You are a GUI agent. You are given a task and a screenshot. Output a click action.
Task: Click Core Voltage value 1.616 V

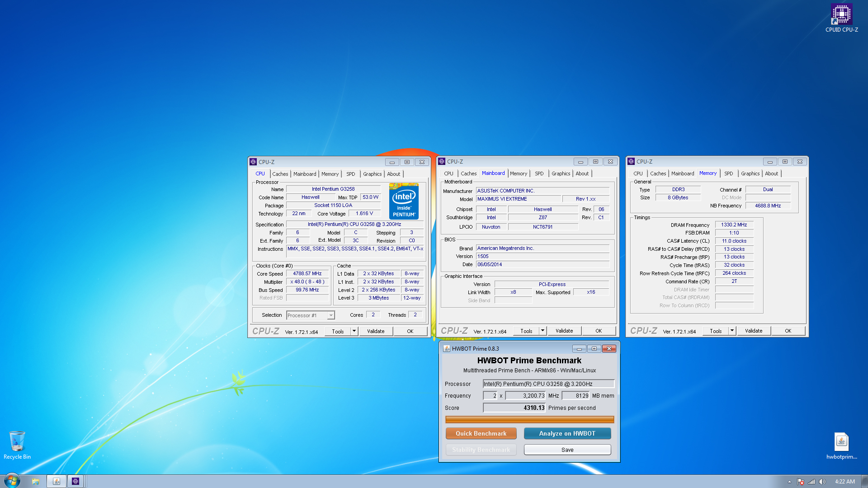pos(364,213)
